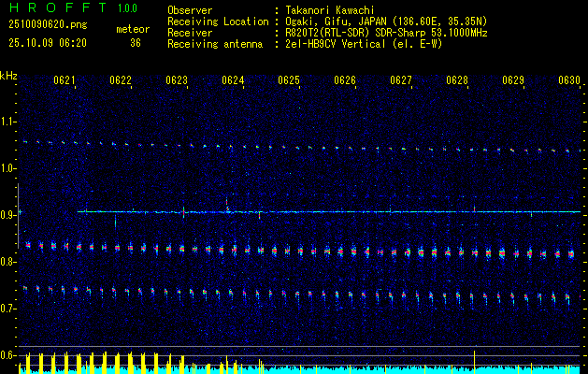Click the kHz axis unit label

[x=8, y=76]
